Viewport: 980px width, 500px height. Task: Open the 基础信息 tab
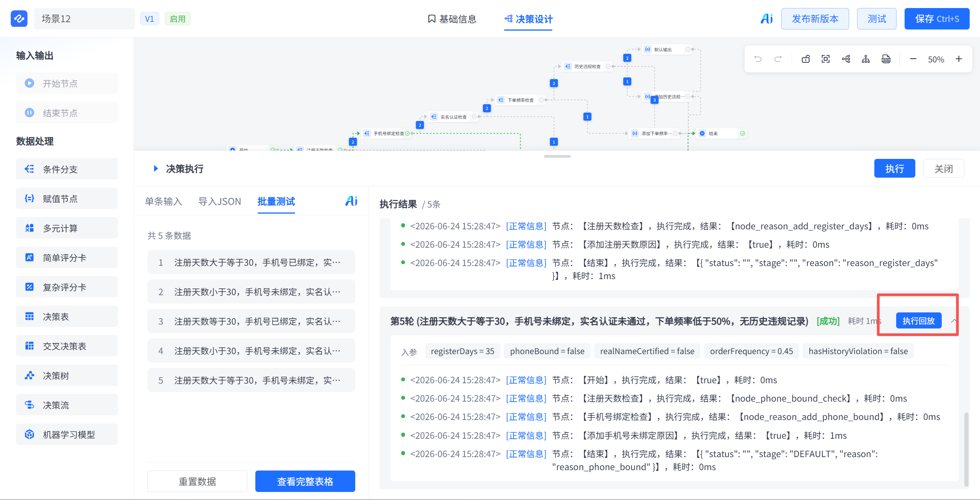click(452, 19)
